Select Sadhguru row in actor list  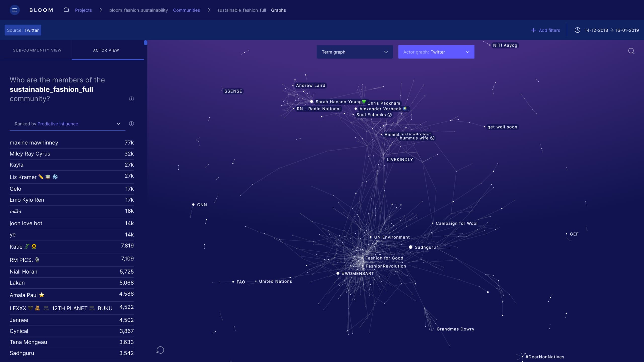tap(72, 353)
